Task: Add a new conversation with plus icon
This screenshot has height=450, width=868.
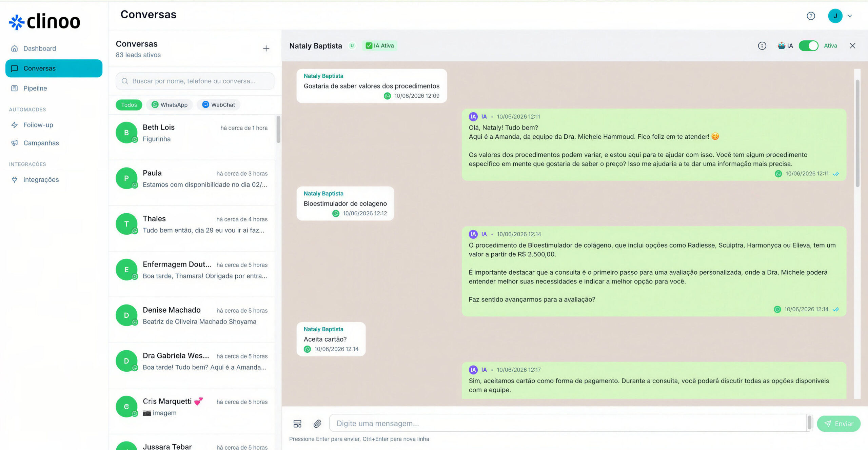Action: [x=266, y=48]
